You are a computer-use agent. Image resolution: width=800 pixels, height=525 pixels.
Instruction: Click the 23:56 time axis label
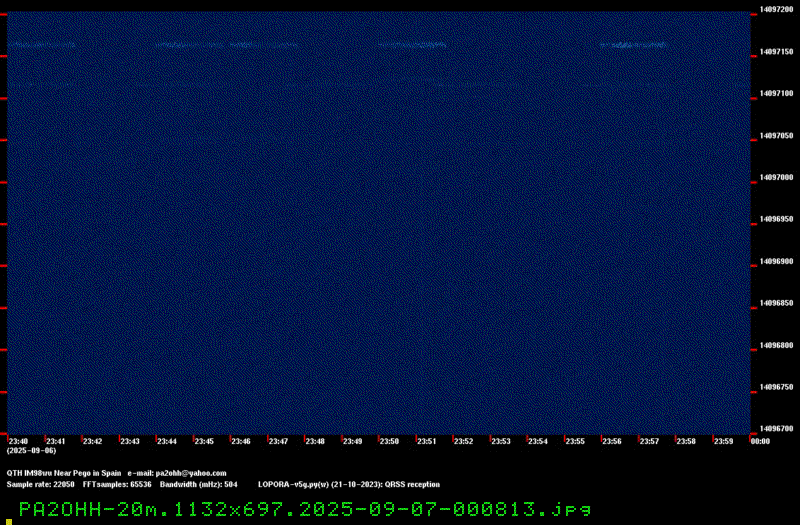(x=612, y=441)
